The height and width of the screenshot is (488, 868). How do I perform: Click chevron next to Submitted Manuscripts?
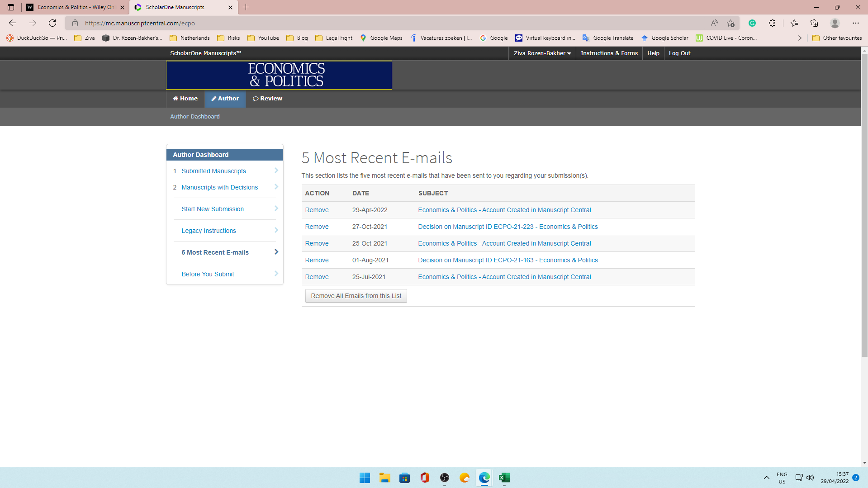coord(276,171)
